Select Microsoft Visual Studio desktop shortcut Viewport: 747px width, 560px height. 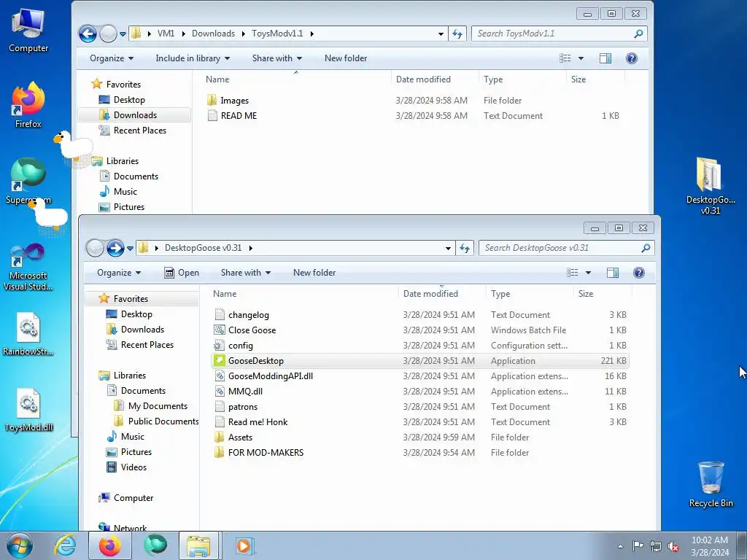click(28, 267)
